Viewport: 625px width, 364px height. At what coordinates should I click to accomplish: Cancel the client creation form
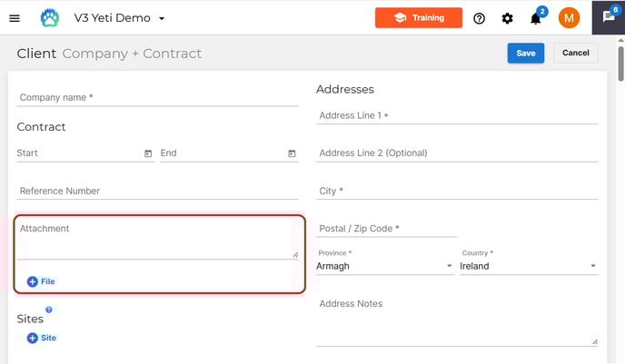(576, 53)
